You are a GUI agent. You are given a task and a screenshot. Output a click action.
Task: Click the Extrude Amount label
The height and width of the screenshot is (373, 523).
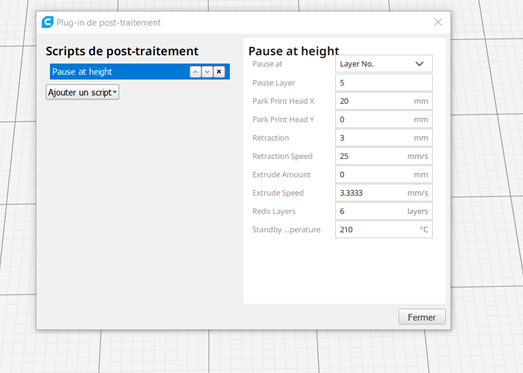click(x=281, y=174)
